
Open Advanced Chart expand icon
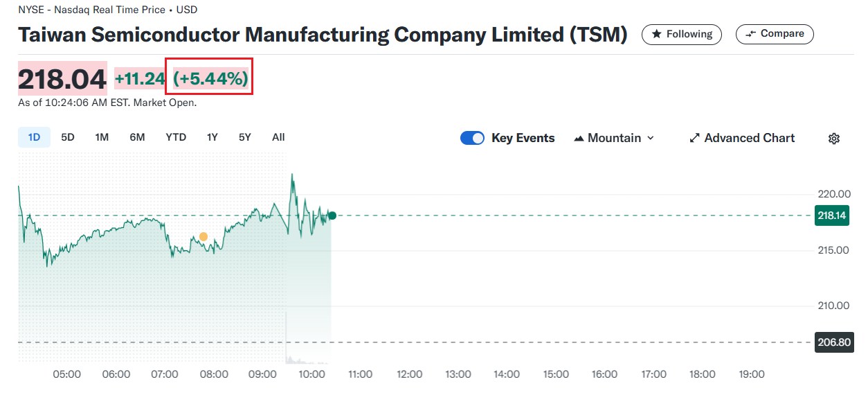click(694, 139)
